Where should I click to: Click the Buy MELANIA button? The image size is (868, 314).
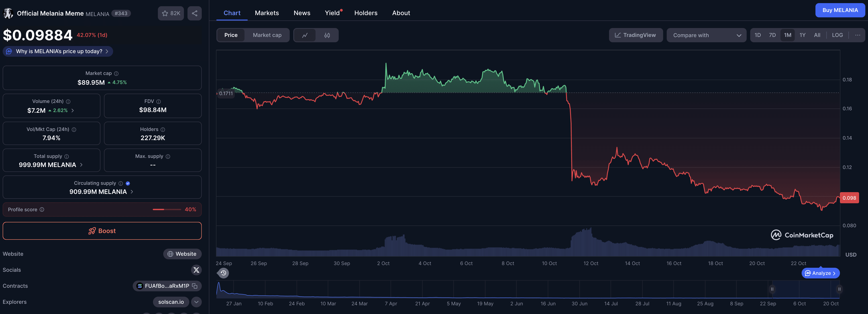point(840,10)
